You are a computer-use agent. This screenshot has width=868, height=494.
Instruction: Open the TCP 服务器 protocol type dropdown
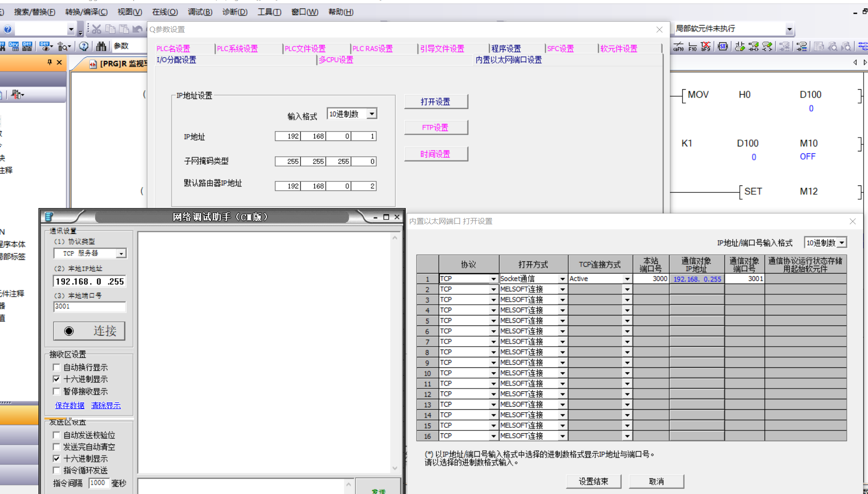click(121, 253)
